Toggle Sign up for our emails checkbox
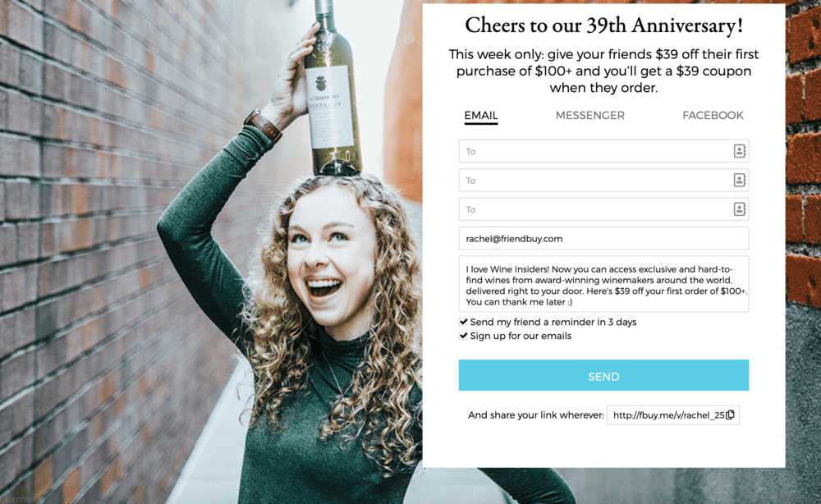The image size is (821, 504). click(x=463, y=336)
